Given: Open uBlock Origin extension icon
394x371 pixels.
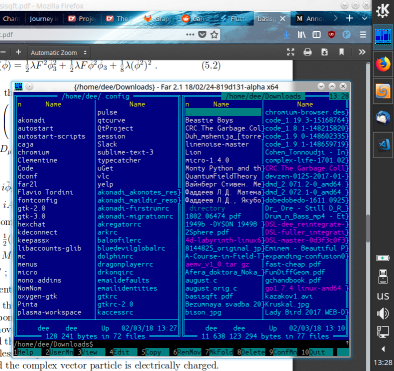Looking at the screenshot, I should [331, 34].
